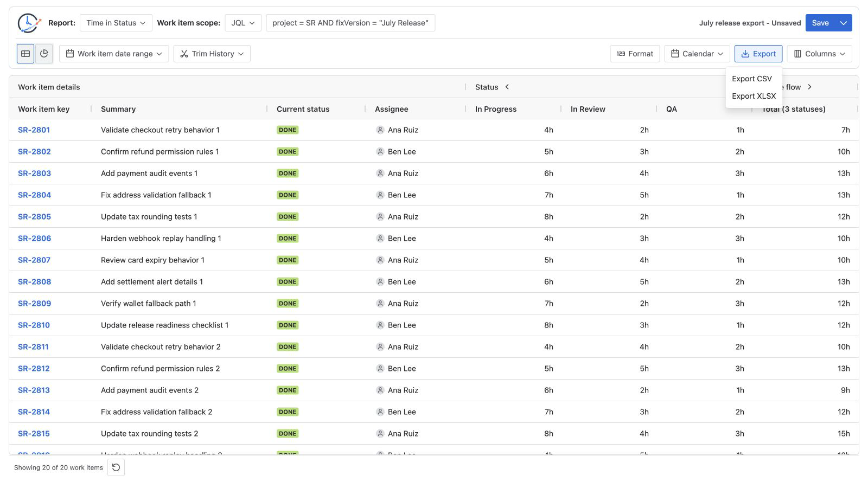Open work item SR-2812
The width and height of the screenshot is (868, 488).
[34, 369]
